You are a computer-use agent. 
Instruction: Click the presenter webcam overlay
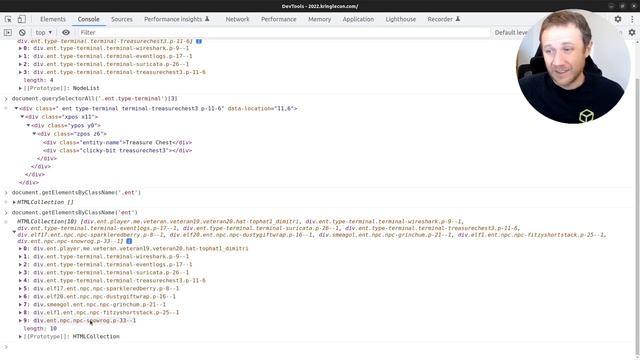[x=573, y=66]
